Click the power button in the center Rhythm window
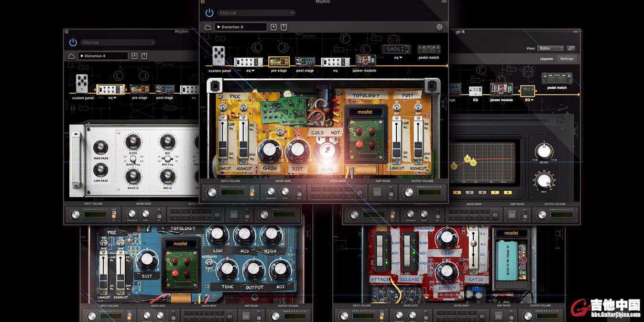The width and height of the screenshot is (644, 322). [209, 13]
